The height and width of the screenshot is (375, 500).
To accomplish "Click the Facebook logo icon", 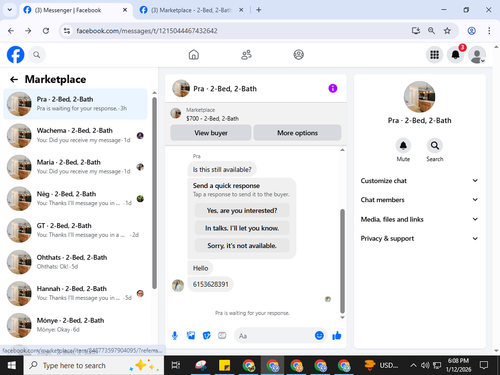I will click(16, 55).
